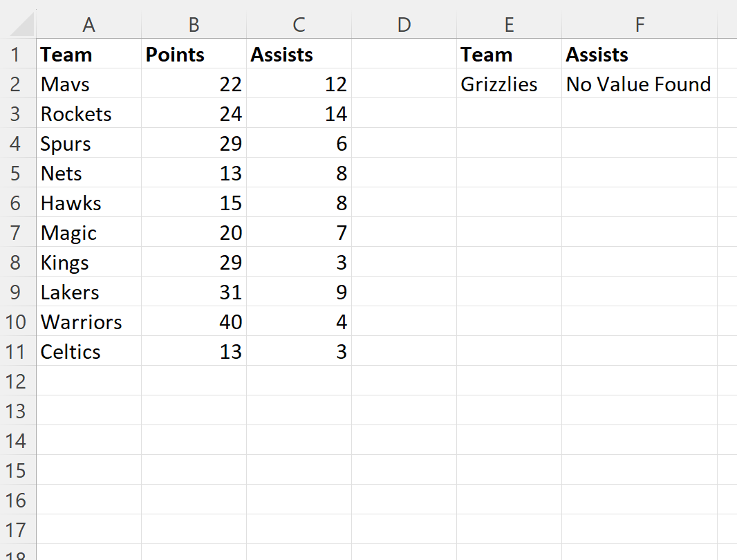
Task: Click Lakers points value 31
Action: pyautogui.click(x=194, y=292)
